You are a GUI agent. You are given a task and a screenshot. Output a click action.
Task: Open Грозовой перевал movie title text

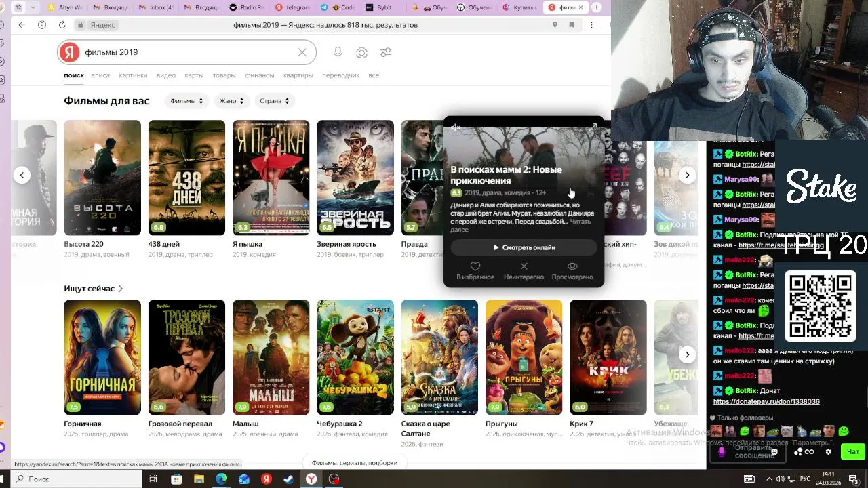[x=180, y=424]
